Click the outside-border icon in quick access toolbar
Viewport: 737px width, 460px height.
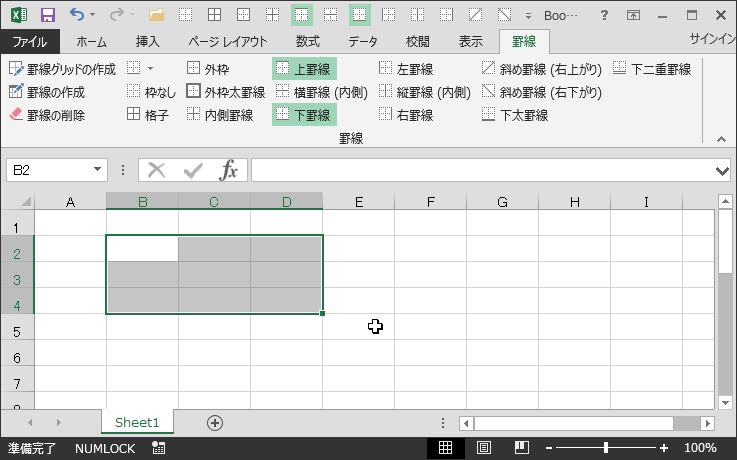tap(243, 15)
